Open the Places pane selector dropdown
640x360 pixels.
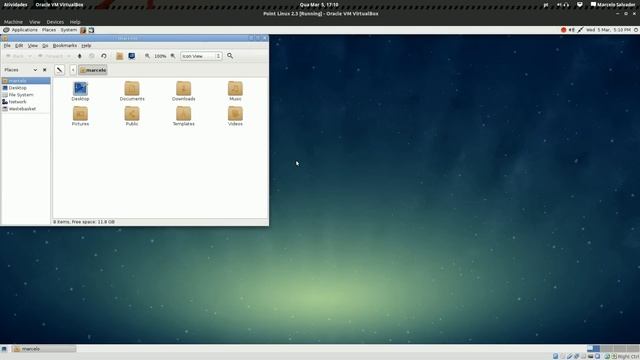coord(35,70)
